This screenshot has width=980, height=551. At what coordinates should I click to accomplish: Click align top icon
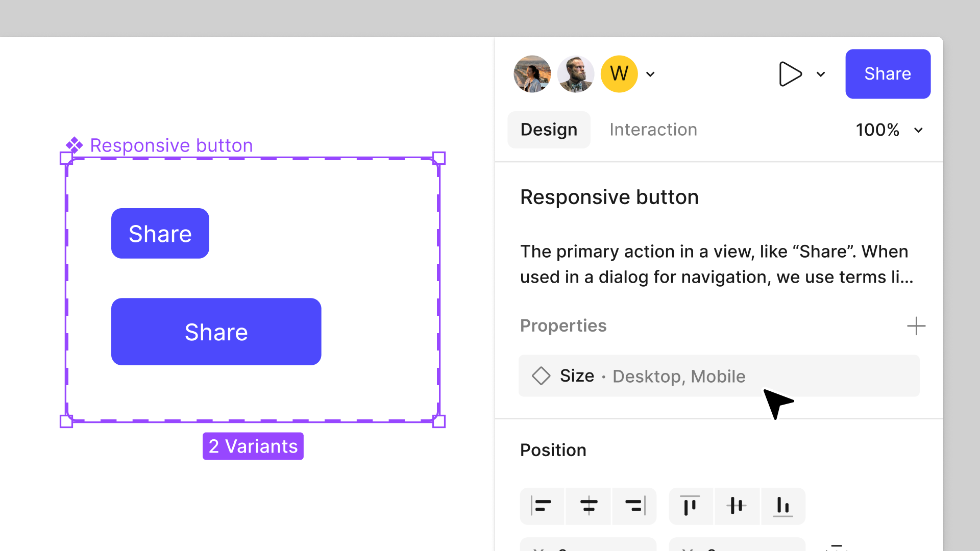pos(690,506)
